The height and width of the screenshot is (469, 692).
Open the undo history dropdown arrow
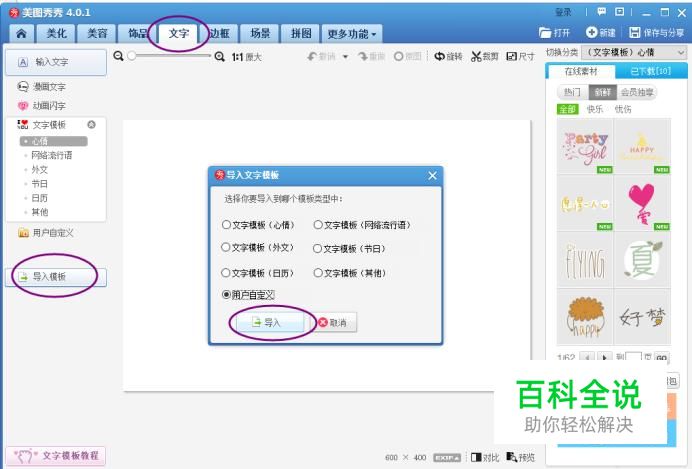[x=346, y=56]
